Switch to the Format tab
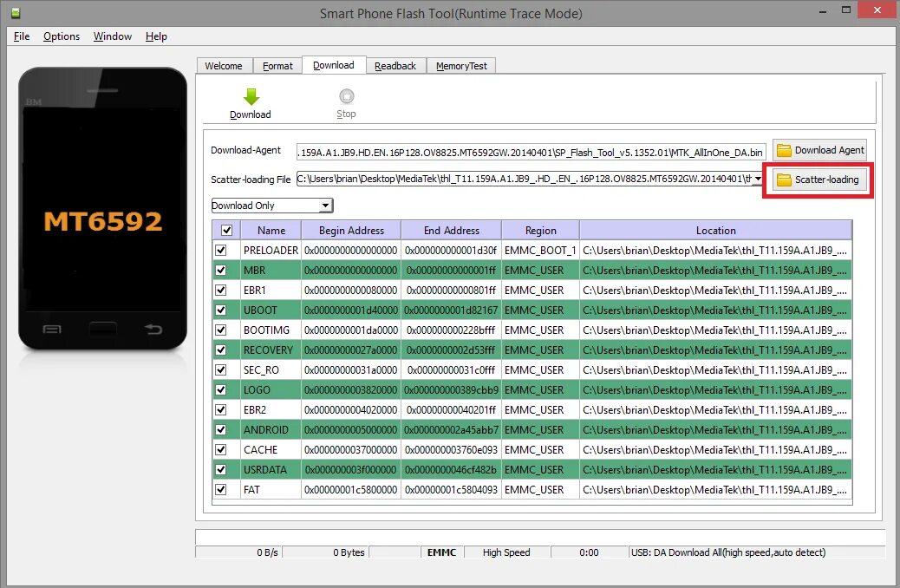Viewport: 900px width, 588px height. tap(277, 66)
